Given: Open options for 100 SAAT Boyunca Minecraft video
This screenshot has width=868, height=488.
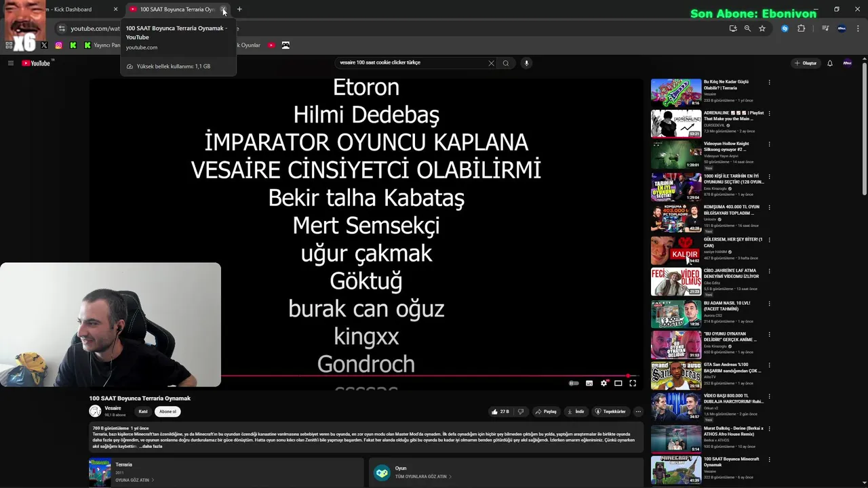Looking at the screenshot, I should [769, 460].
